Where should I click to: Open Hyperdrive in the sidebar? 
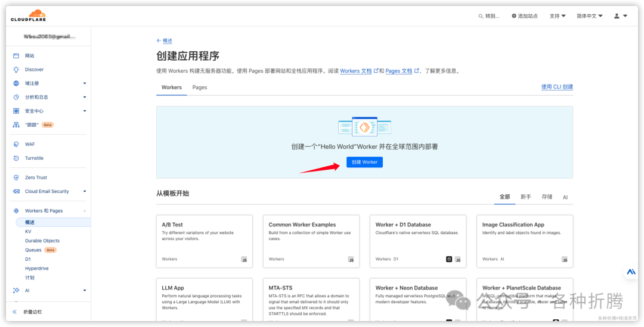(37, 269)
